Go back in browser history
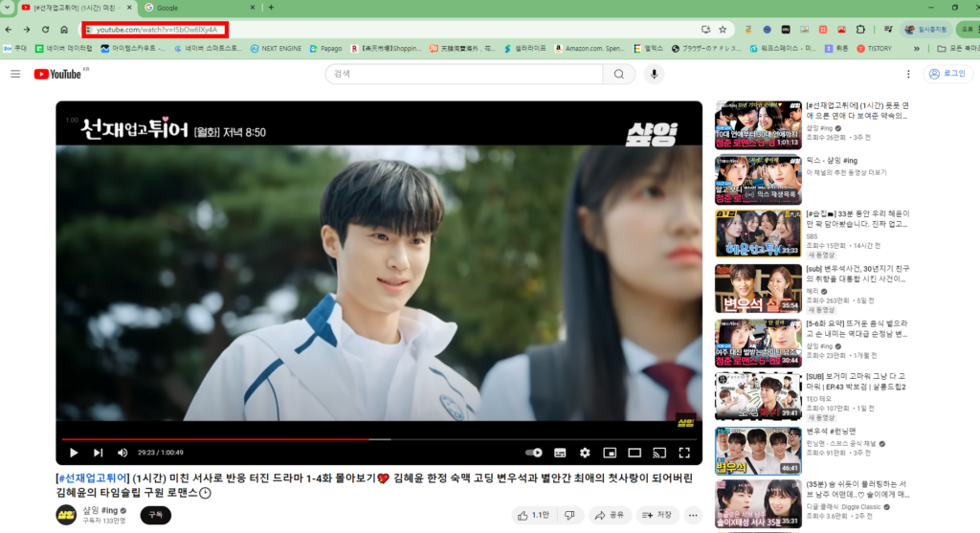This screenshot has width=980, height=533. point(8,30)
